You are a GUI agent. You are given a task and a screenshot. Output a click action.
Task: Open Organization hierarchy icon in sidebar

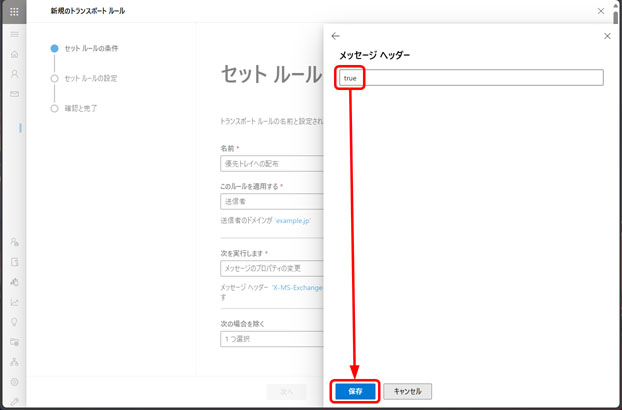tap(14, 362)
